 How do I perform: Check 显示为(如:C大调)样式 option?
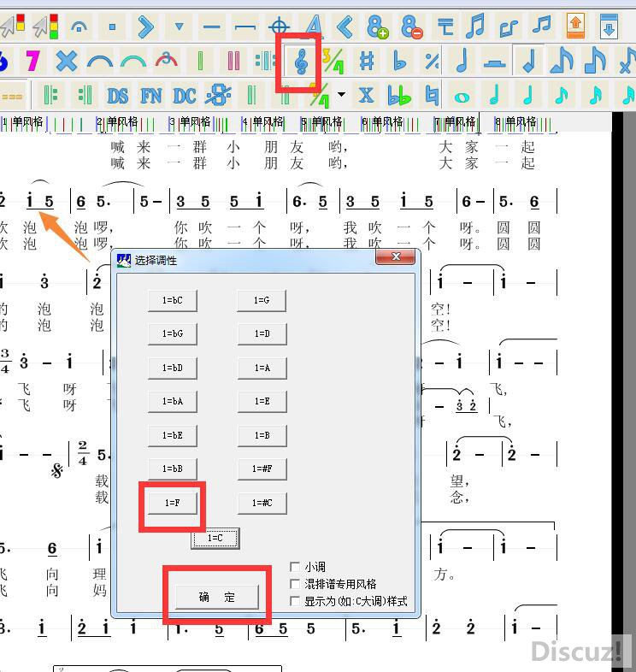[295, 601]
